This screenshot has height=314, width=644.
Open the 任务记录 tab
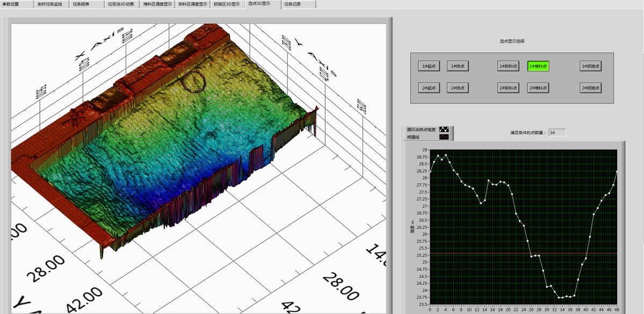pyautogui.click(x=292, y=4)
